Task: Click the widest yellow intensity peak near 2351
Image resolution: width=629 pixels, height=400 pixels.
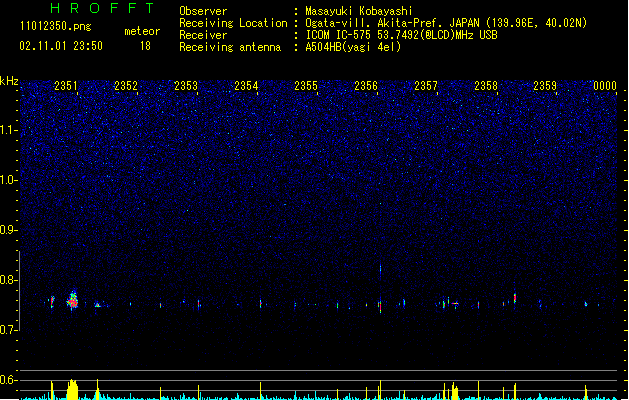Action: 73,389
